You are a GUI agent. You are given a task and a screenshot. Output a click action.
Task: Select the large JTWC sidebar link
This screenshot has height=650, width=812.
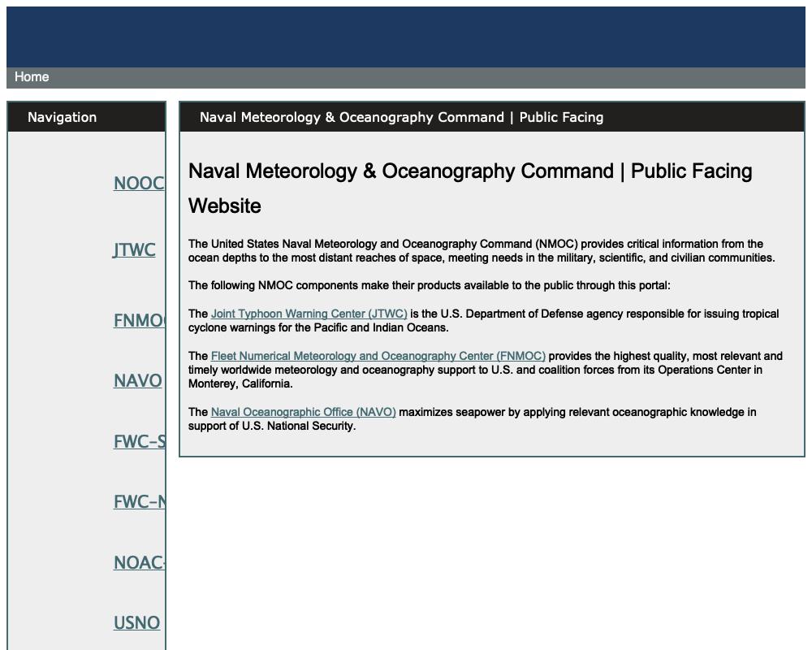[x=134, y=250]
